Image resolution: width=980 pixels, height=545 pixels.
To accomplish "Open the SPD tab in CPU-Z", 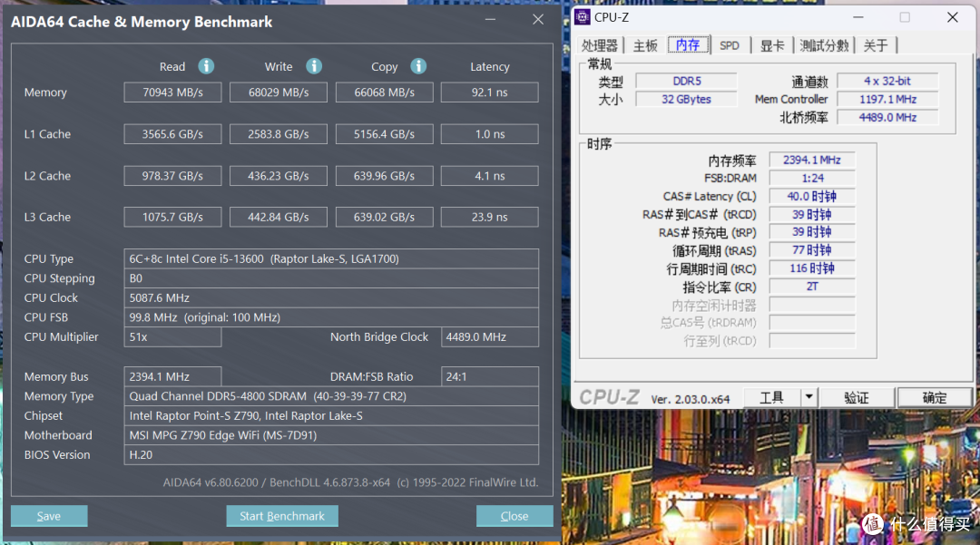I will coord(730,45).
